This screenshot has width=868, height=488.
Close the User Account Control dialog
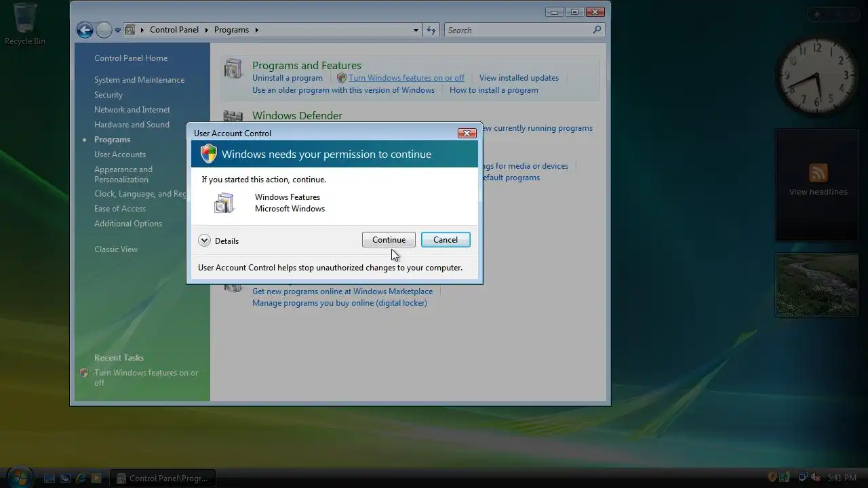[467, 133]
